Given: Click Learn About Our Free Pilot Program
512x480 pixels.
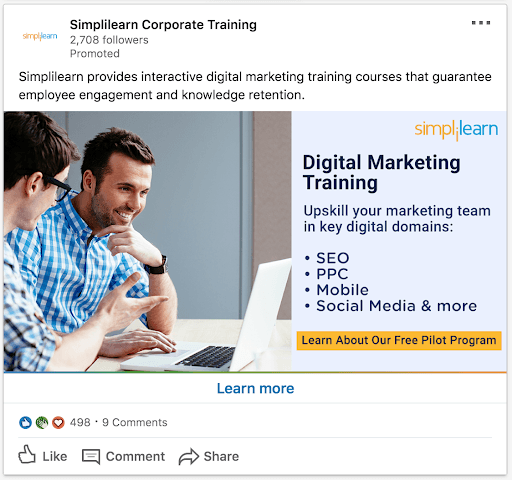Looking at the screenshot, I should pos(399,340).
